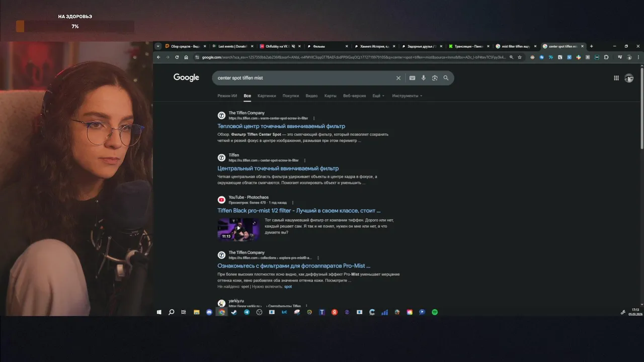Play the 11:13 Photochaos video thumbnail

pos(238,229)
